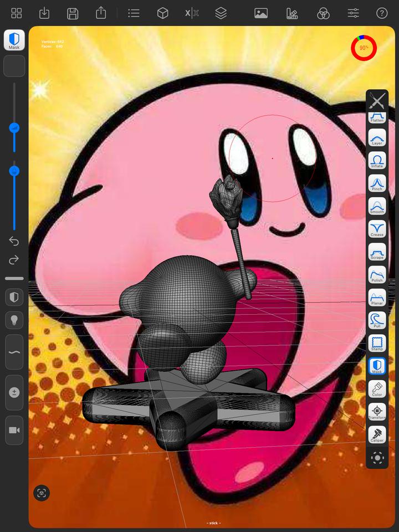This screenshot has width=399, height=532.
Task: Open the sliders settings panel
Action: [353, 13]
